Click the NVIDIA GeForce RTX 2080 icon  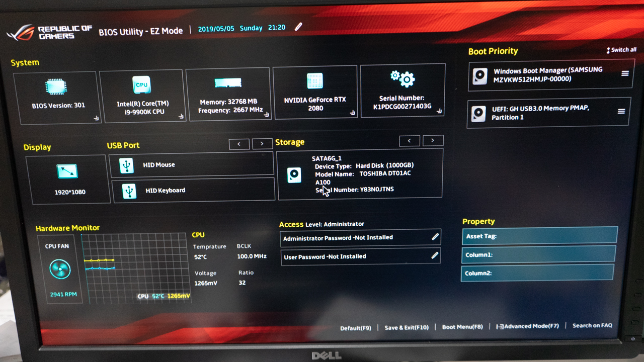pyautogui.click(x=314, y=81)
